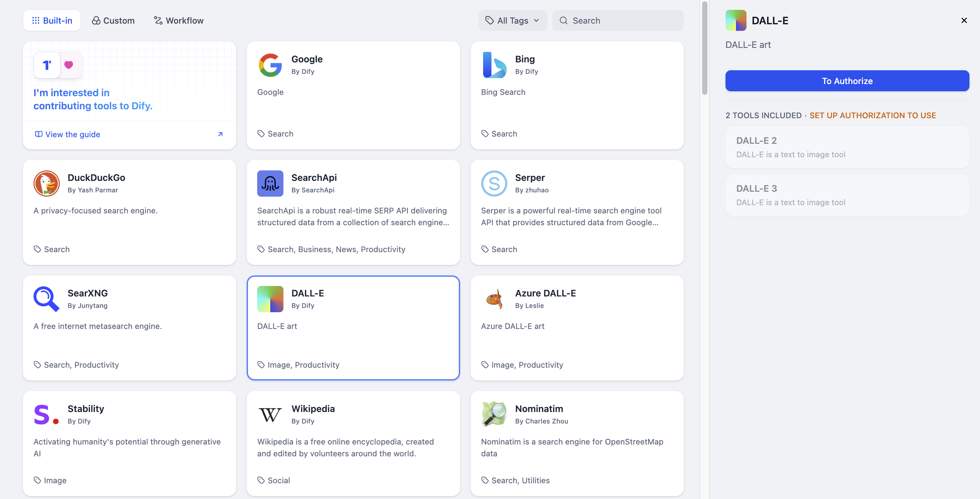Click the '2 TOOLS INCLUDED' label

coord(763,115)
